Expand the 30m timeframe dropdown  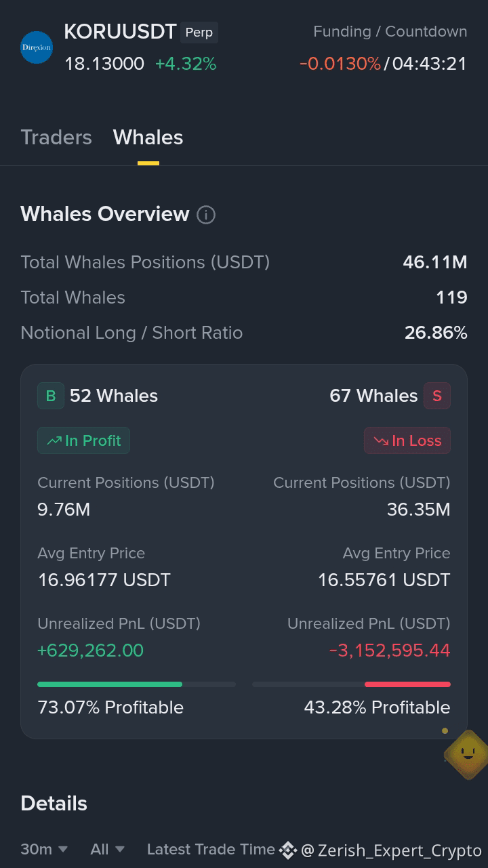tap(44, 849)
